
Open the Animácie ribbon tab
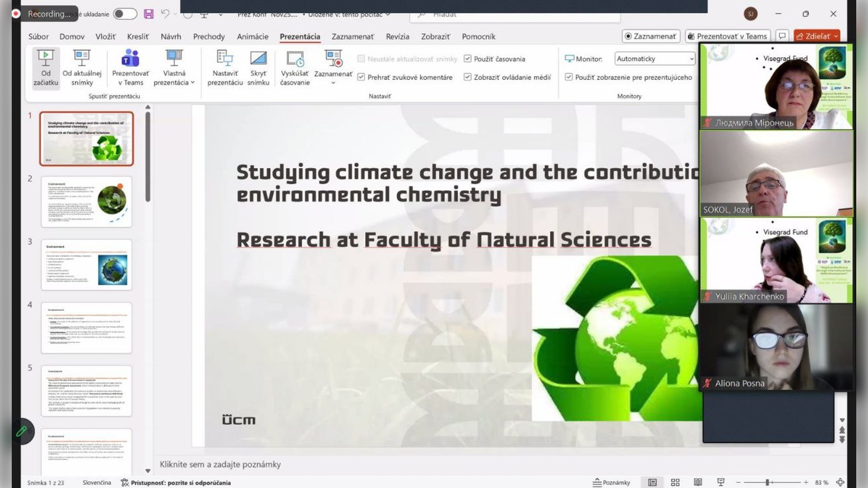click(x=252, y=37)
